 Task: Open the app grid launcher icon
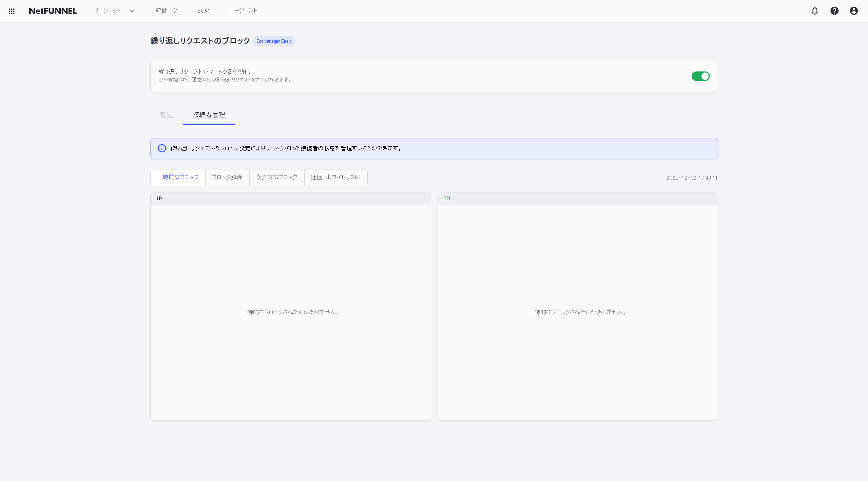(x=12, y=11)
